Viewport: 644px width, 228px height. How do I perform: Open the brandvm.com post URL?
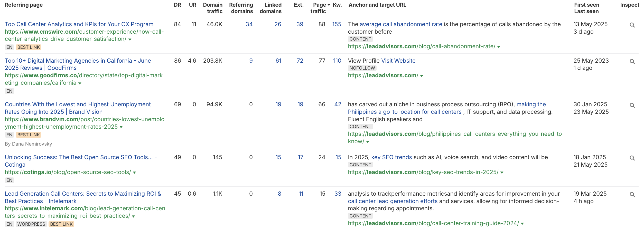tap(85, 123)
